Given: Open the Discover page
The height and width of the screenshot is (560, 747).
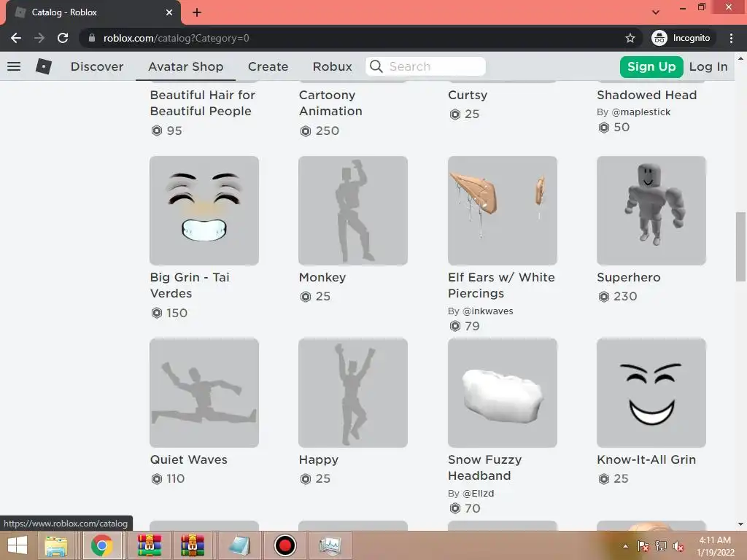Looking at the screenshot, I should 97,66.
